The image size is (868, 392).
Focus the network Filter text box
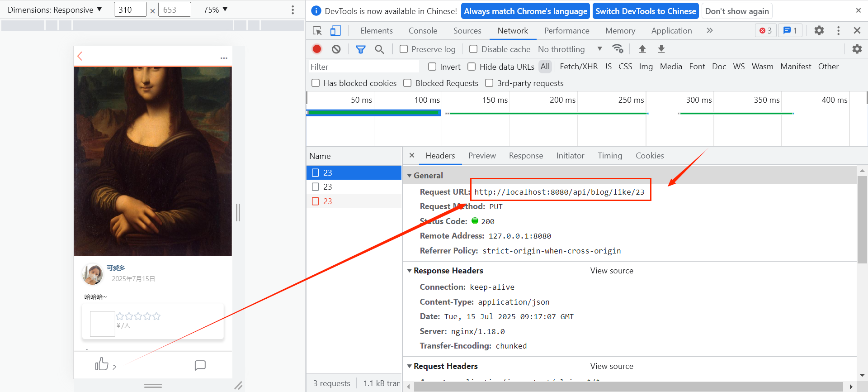(x=363, y=67)
